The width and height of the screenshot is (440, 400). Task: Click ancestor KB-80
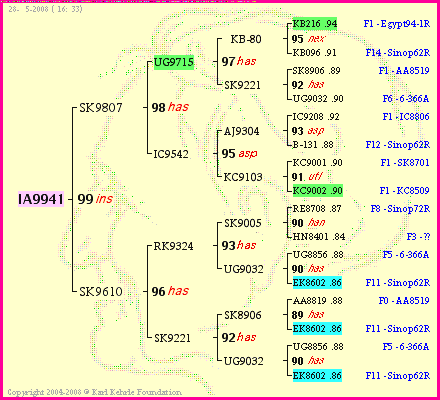(x=246, y=39)
